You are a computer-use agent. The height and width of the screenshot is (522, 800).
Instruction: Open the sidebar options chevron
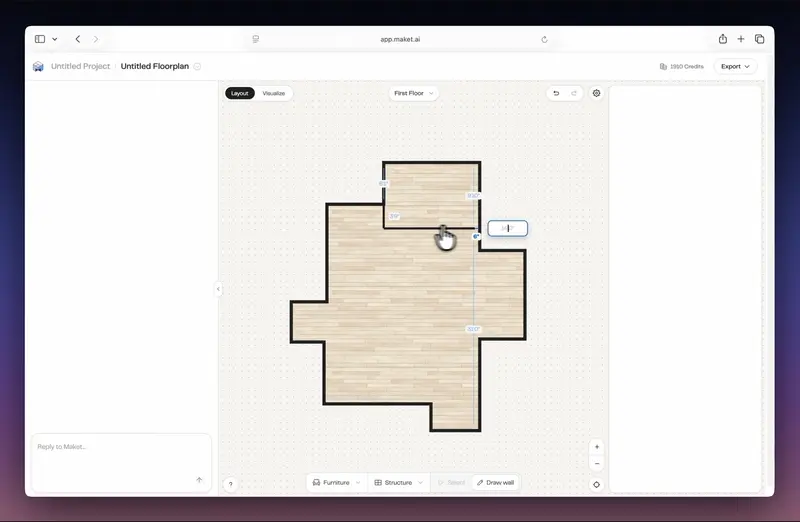55,39
